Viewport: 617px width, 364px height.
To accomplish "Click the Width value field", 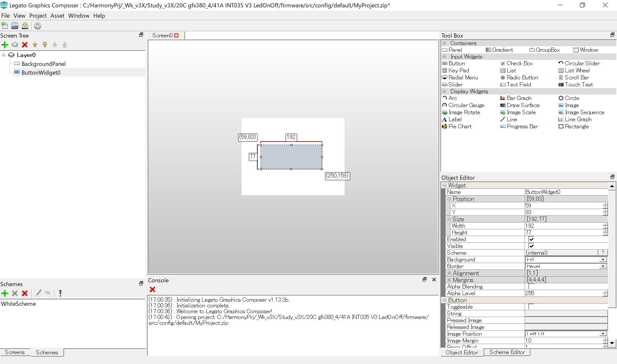I will pos(563,226).
